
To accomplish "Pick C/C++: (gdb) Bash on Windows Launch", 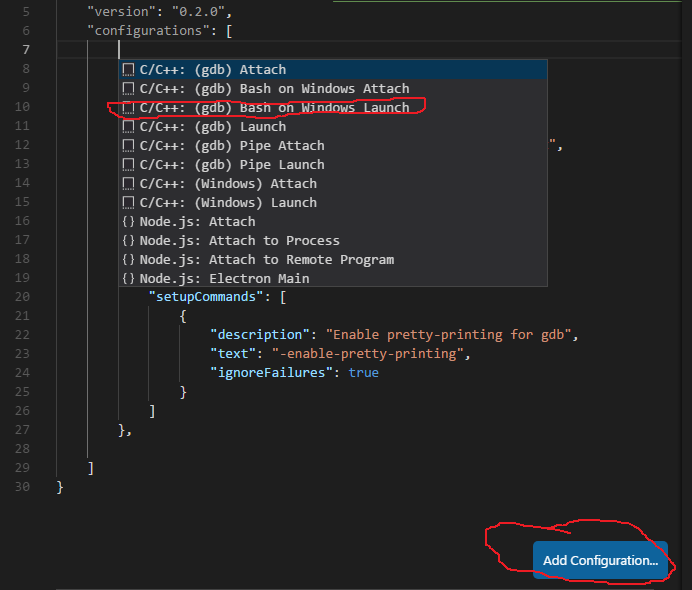I will point(333,108).
